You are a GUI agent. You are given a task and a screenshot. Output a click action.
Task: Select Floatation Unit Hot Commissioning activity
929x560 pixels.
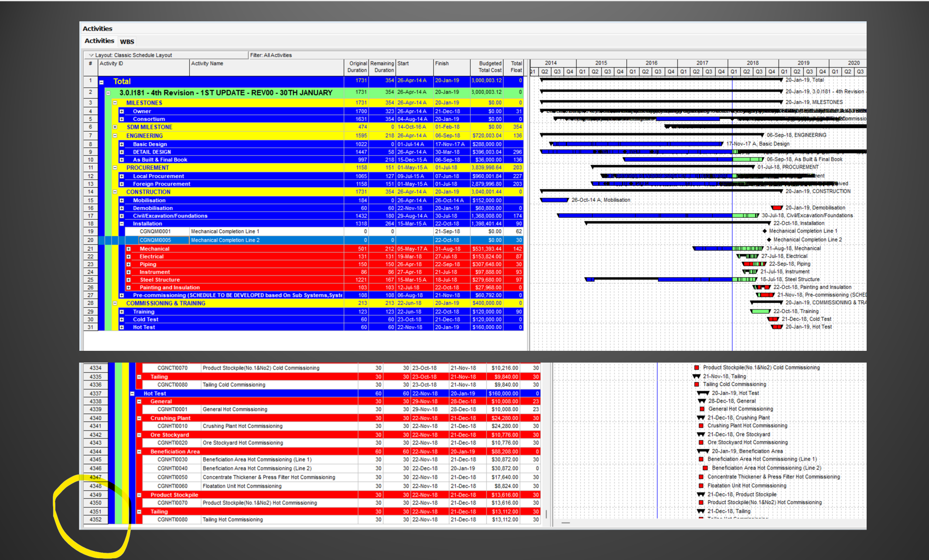click(x=342, y=486)
